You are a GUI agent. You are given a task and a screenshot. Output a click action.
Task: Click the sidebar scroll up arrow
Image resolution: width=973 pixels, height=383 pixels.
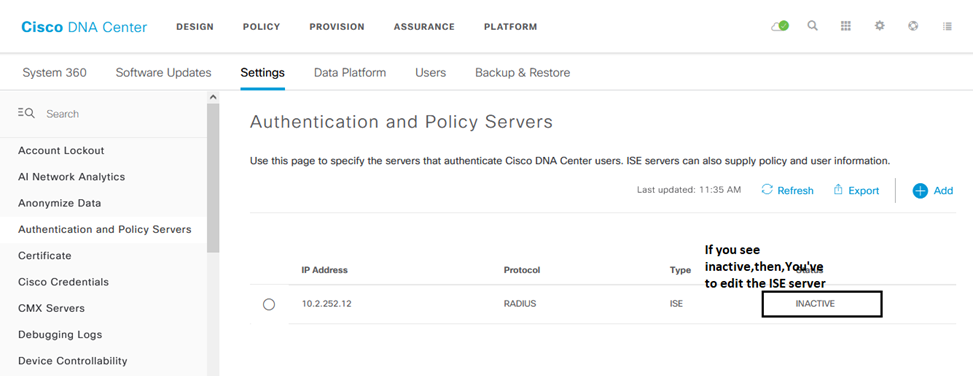pyautogui.click(x=213, y=97)
